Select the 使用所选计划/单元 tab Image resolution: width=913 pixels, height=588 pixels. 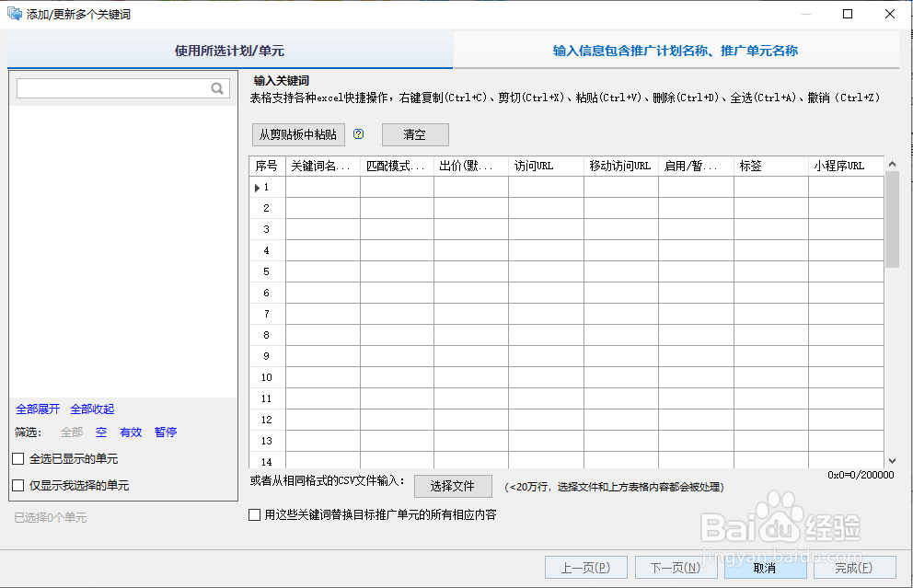pos(228,50)
